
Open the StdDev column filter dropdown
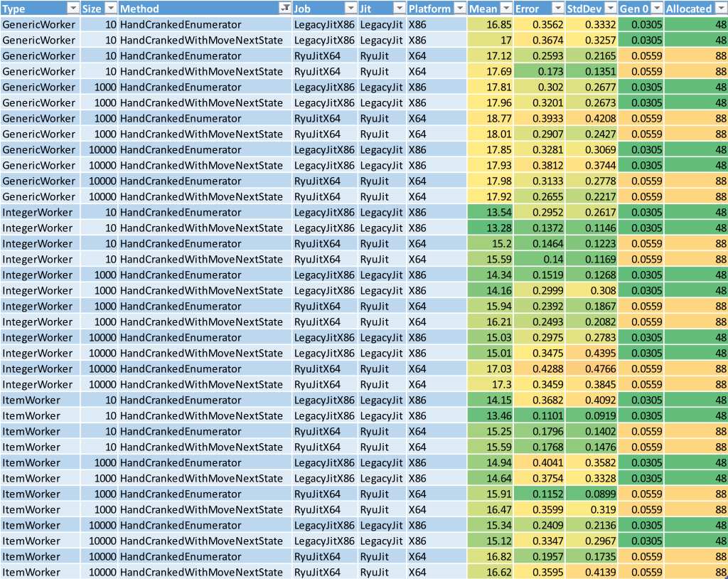click(611, 9)
